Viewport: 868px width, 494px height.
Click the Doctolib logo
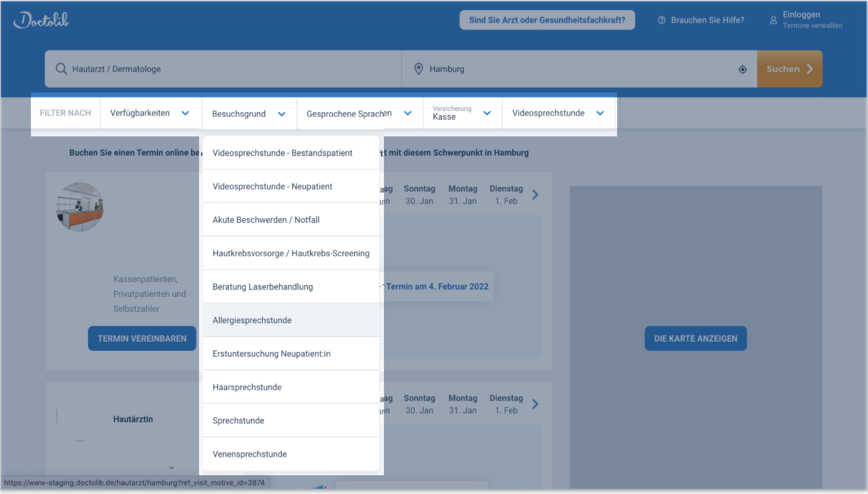41,20
